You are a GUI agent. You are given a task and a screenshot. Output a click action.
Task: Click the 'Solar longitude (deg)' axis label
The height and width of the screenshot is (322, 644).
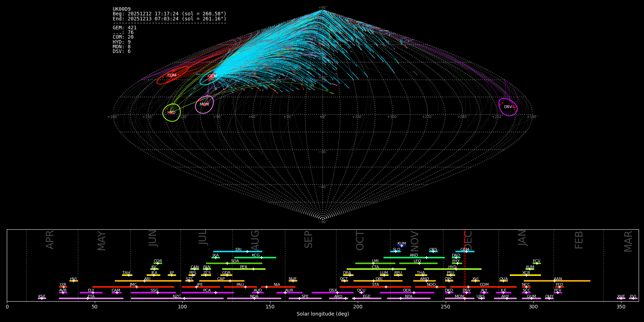tap(322, 314)
